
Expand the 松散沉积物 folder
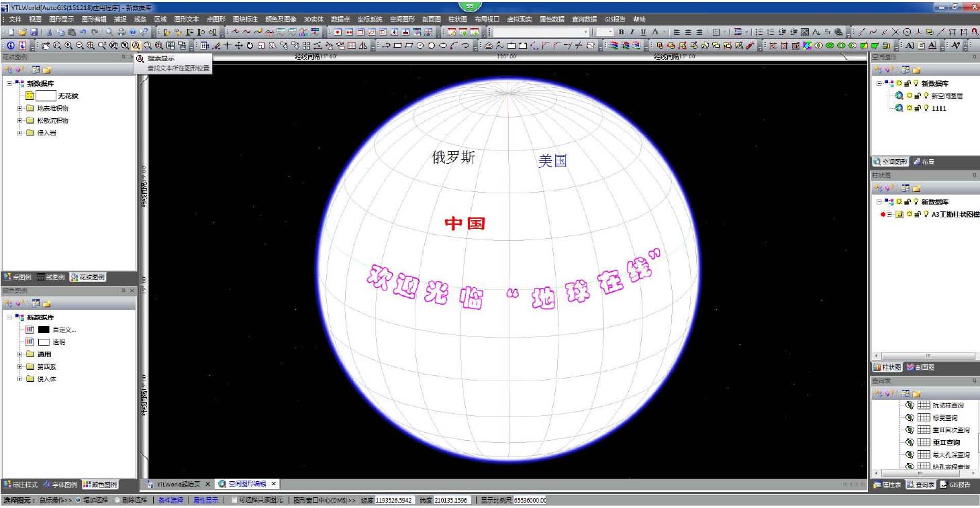point(19,121)
